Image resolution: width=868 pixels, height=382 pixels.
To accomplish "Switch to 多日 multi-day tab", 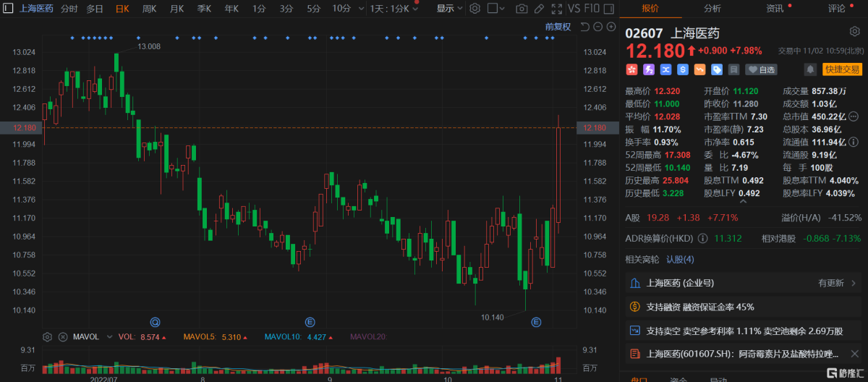I will [95, 9].
